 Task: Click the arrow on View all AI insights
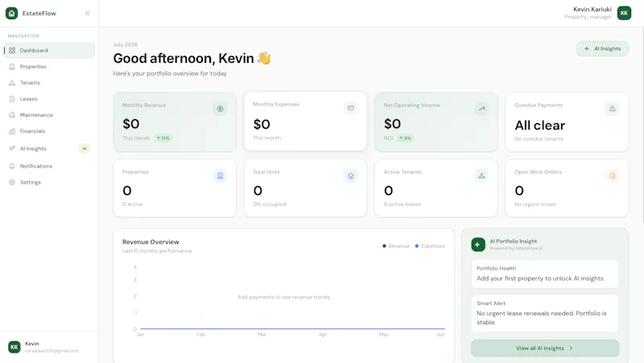571,349
